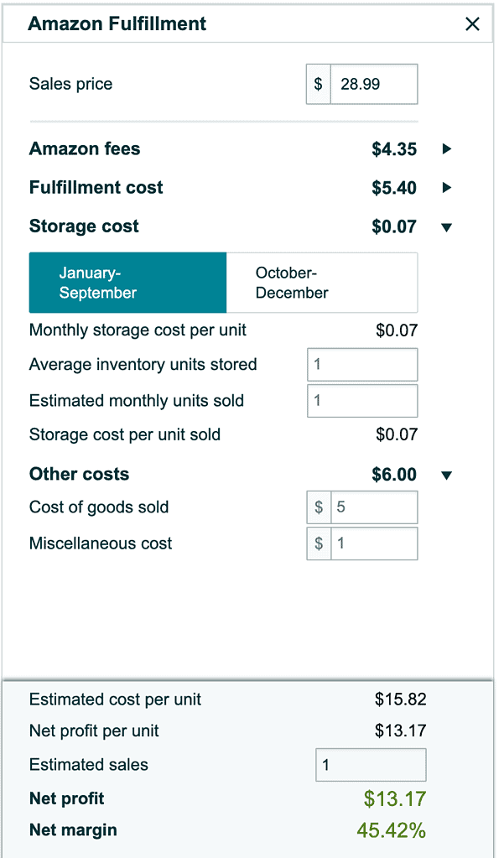
Task: Collapse the Other costs arrow
Action: [x=446, y=476]
